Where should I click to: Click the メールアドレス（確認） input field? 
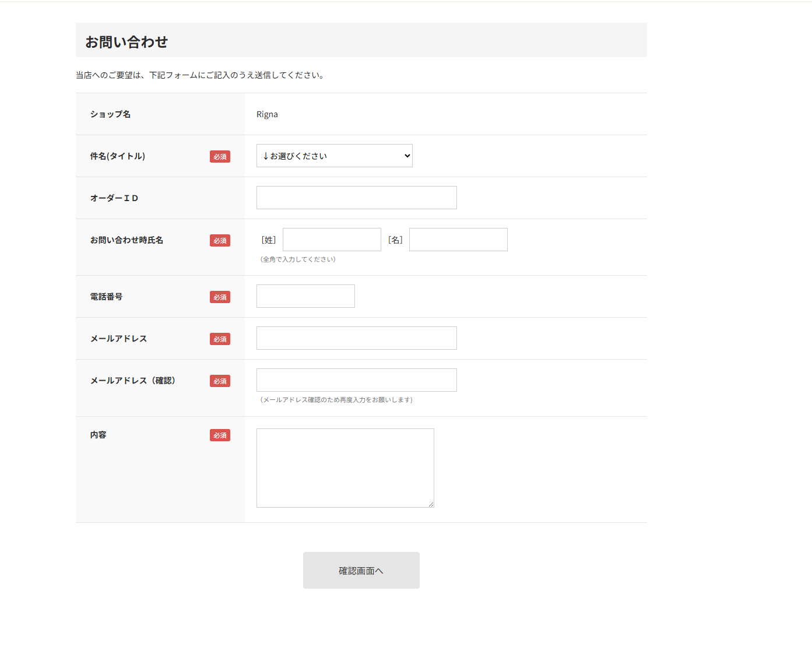(356, 380)
